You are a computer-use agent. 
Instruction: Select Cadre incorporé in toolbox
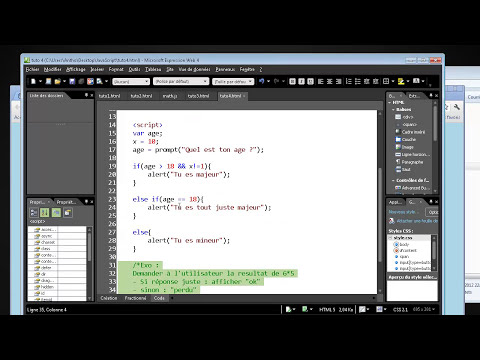(410, 132)
